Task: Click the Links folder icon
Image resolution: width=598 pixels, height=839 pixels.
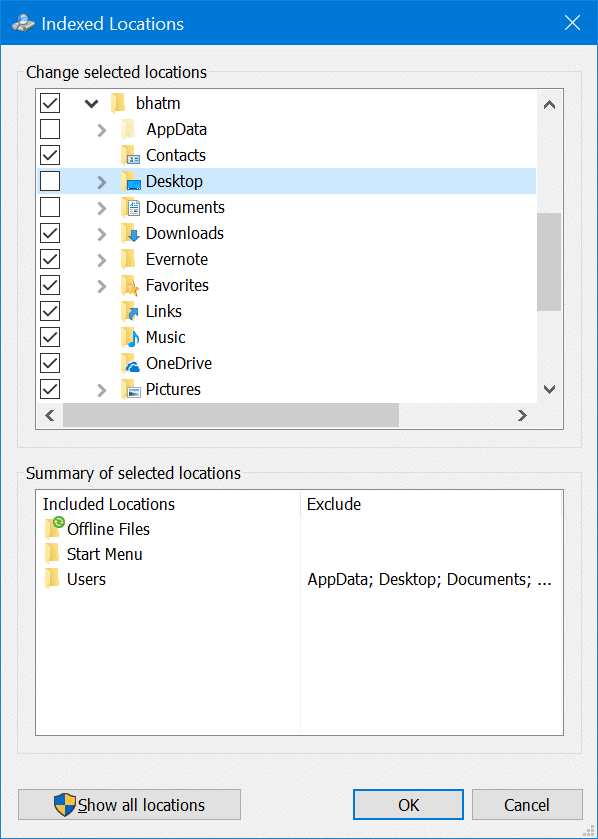Action: tap(131, 311)
